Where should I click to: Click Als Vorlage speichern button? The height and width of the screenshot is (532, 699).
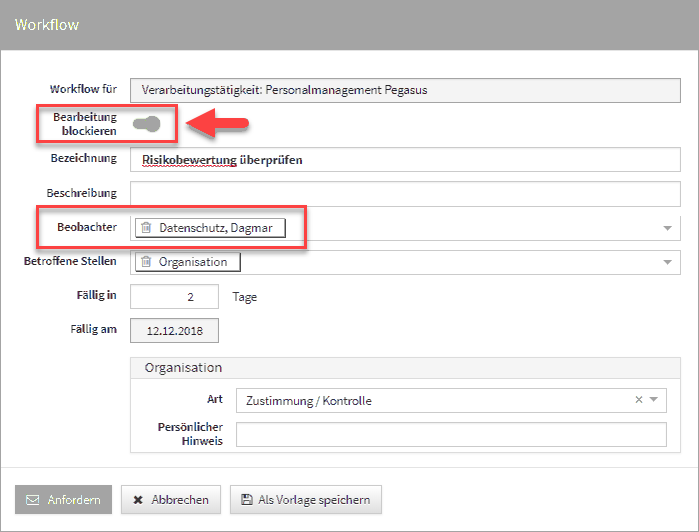305,500
